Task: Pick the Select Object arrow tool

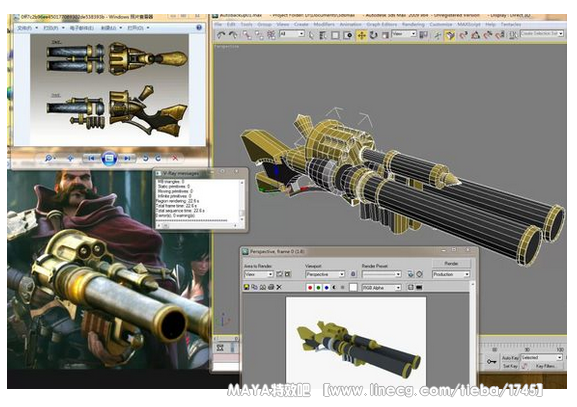Action: point(311,35)
